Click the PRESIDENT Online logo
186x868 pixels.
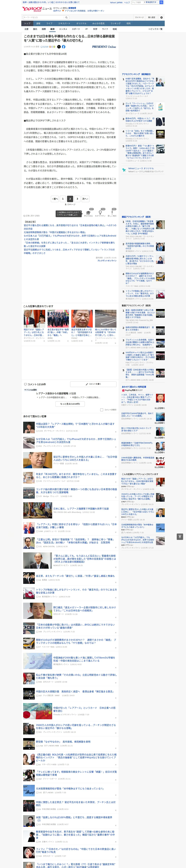104,47
